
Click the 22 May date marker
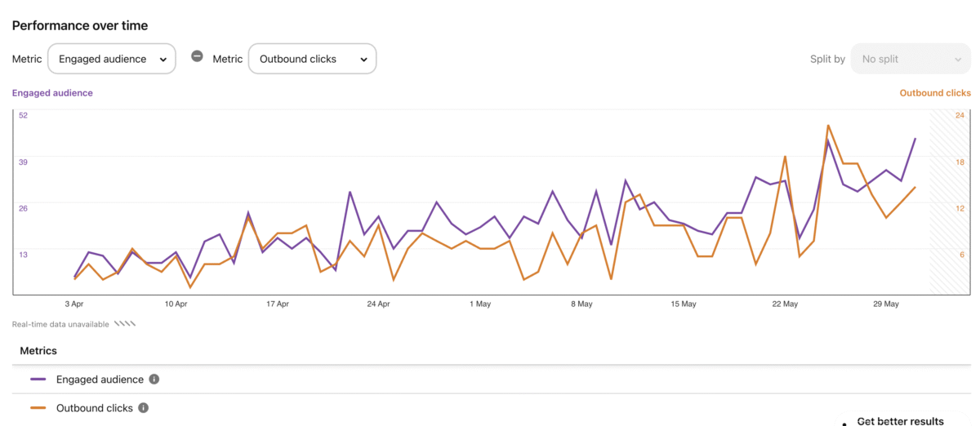(x=785, y=304)
